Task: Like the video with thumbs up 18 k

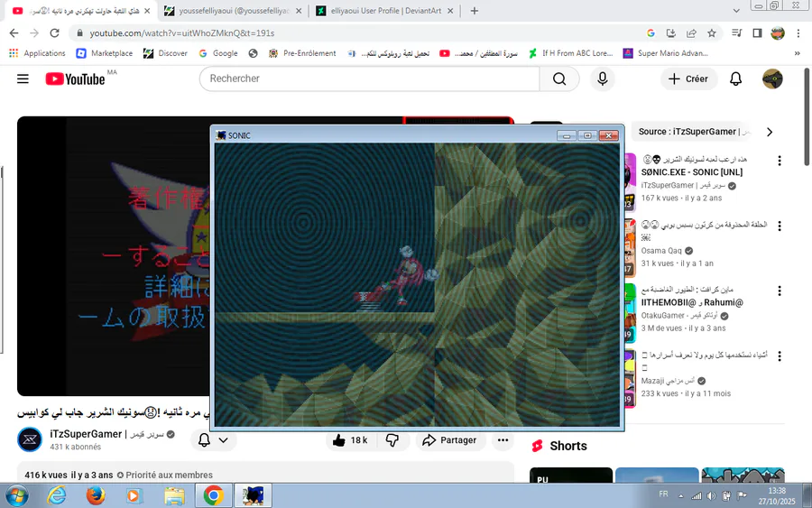Action: (x=349, y=440)
